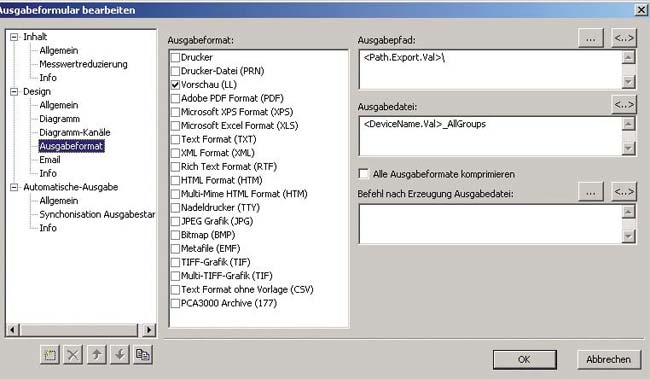This screenshot has height=379, width=650.
Task: Open the Diagramm tree item
Action: 59,119
